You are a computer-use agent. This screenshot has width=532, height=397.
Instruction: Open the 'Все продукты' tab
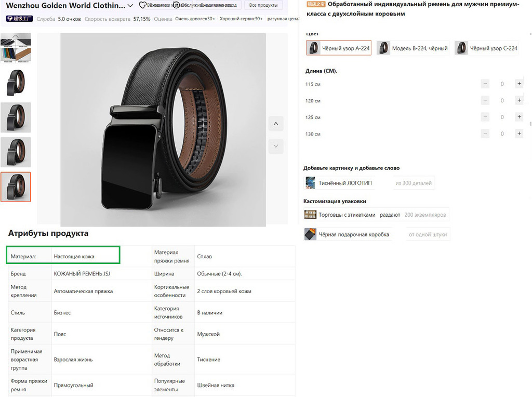tap(263, 5)
